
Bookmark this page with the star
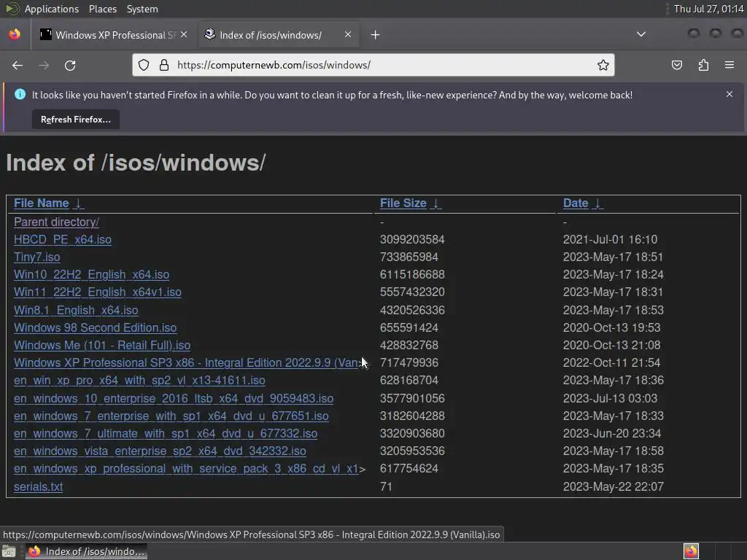(x=603, y=65)
